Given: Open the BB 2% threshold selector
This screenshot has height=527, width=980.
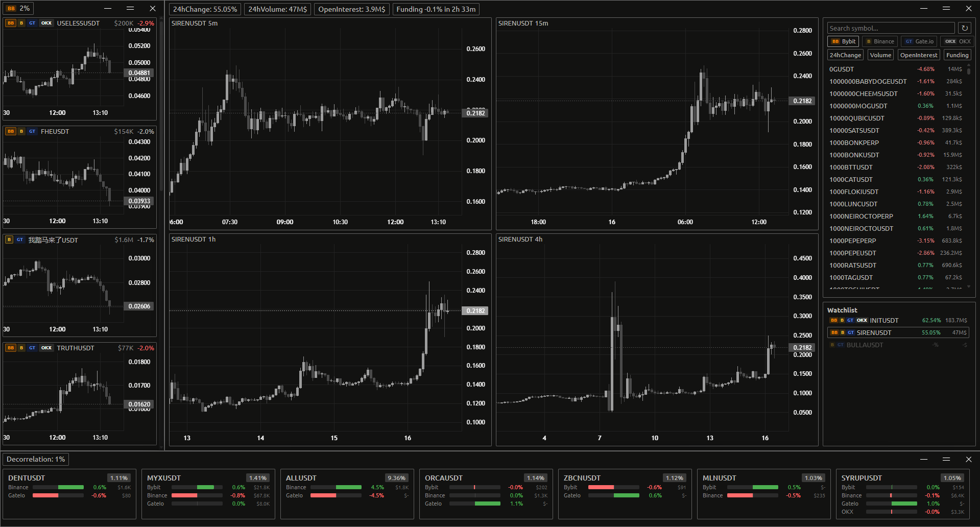Looking at the screenshot, I should [x=18, y=9].
